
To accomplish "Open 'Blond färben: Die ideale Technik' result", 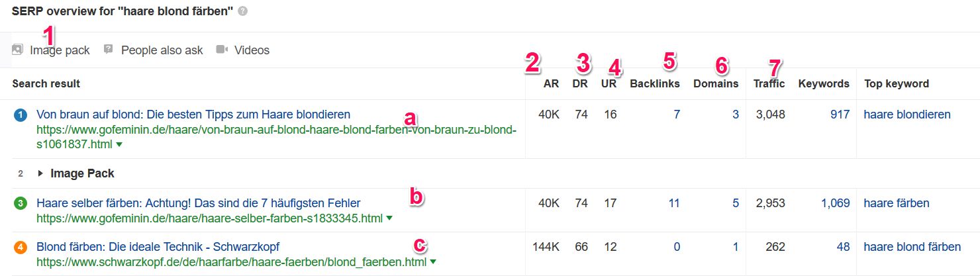I will pyautogui.click(x=158, y=247).
